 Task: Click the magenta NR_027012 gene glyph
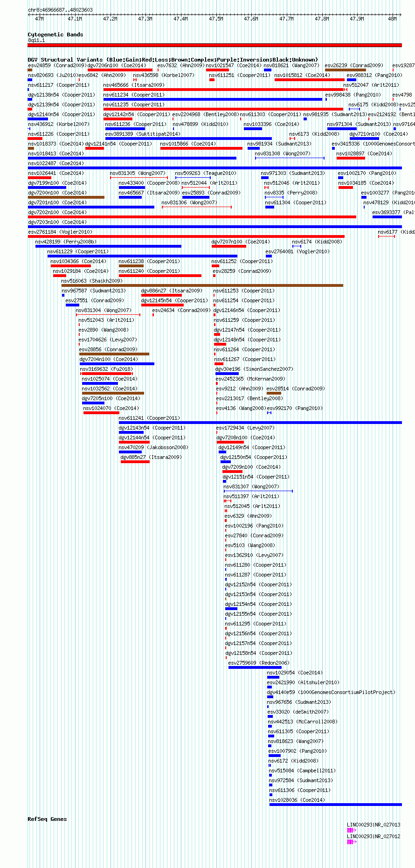click(352, 842)
